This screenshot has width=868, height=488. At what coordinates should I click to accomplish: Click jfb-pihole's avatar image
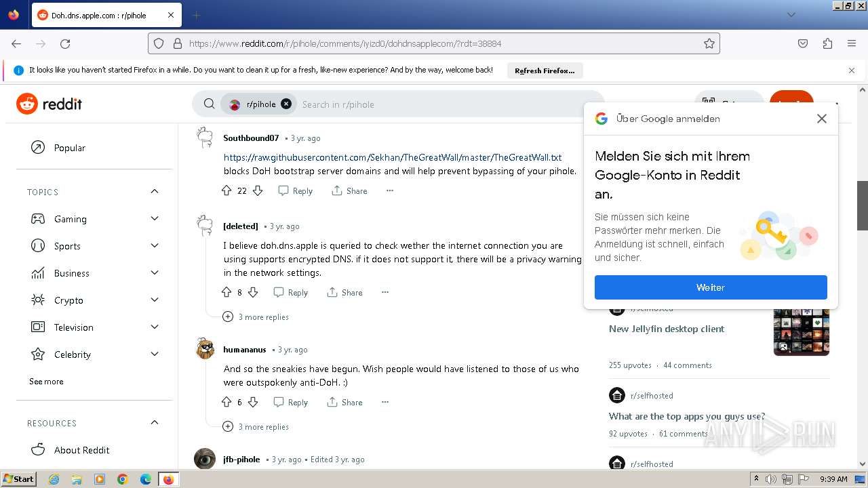[x=205, y=459]
